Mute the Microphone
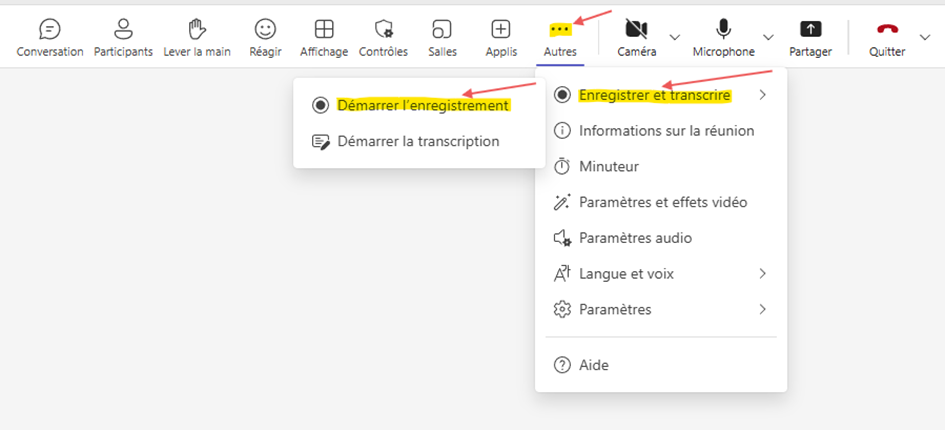 (723, 28)
